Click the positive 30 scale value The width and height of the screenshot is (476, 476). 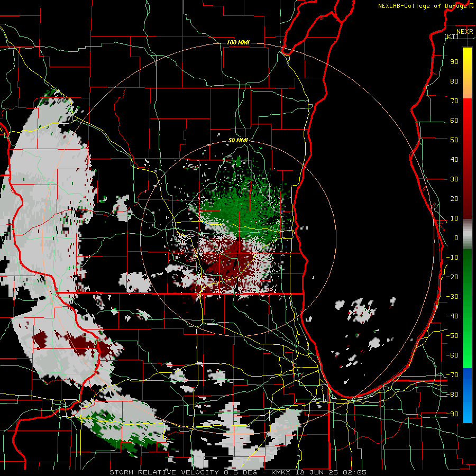click(x=454, y=179)
